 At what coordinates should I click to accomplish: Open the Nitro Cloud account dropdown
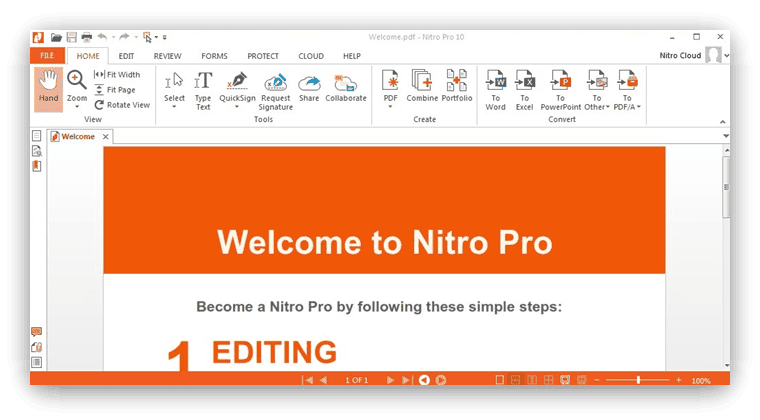727,56
